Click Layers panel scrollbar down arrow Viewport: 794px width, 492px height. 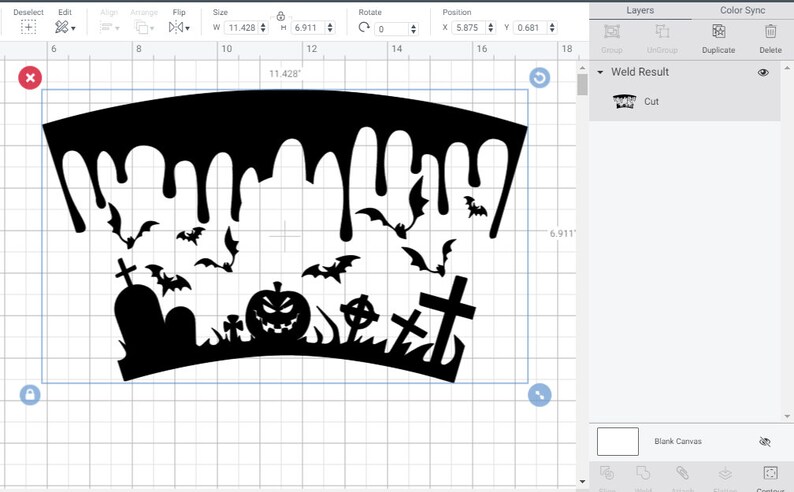pyautogui.click(x=787, y=417)
